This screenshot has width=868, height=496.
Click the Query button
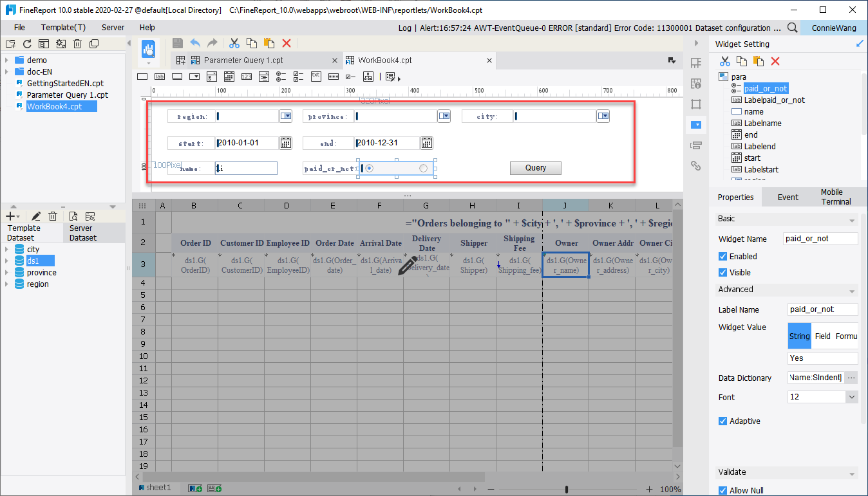pyautogui.click(x=536, y=168)
